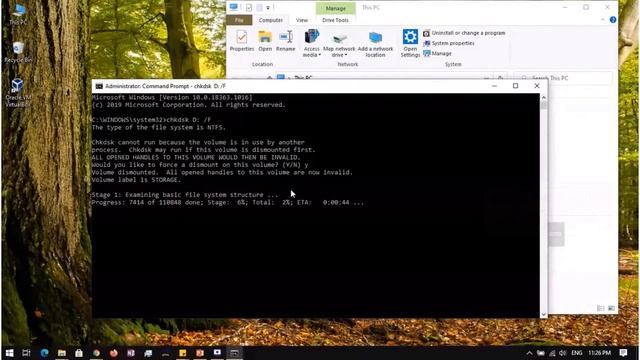
Task: Launch Chrome from the taskbar
Action: pyautogui.click(x=96, y=353)
